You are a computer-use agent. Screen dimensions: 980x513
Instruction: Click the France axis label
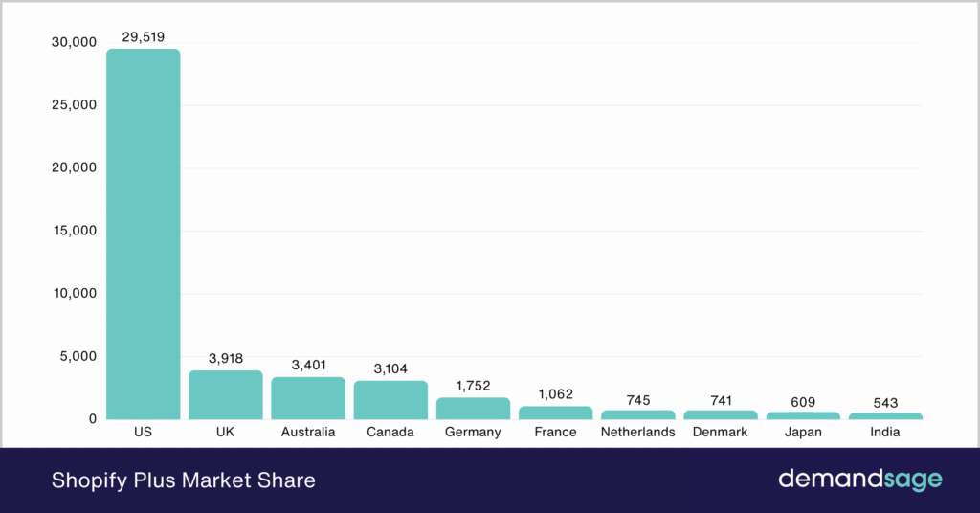[556, 432]
